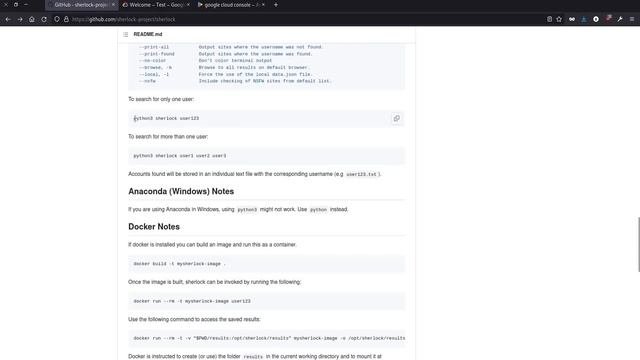This screenshot has width=640, height=360.
Task: Open a new browser tab
Action: (276, 5)
